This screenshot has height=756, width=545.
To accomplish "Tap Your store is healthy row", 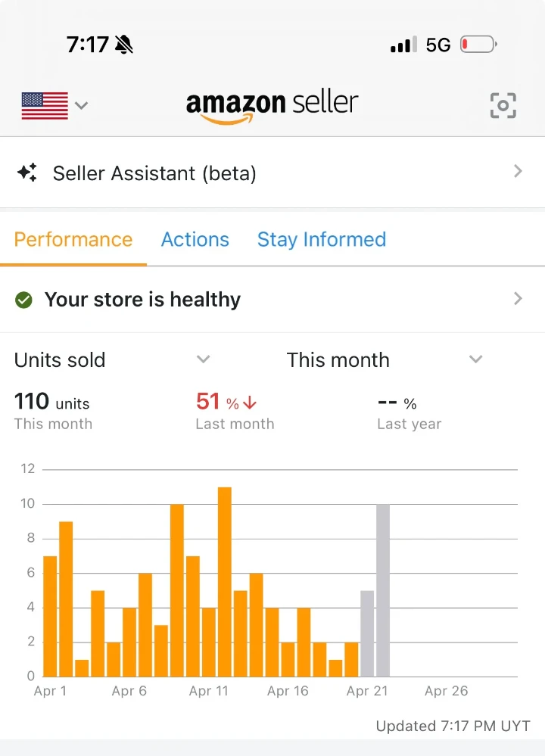I will (x=272, y=300).
